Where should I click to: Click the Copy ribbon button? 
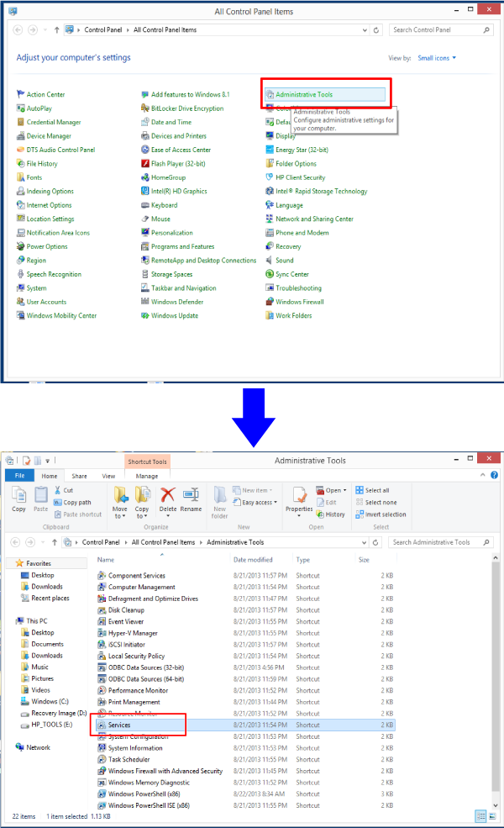(x=19, y=499)
